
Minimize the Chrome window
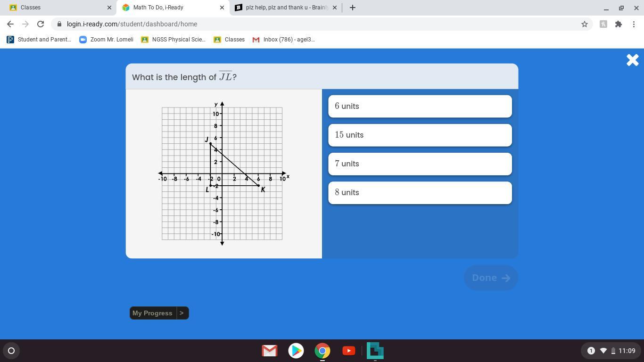pyautogui.click(x=606, y=8)
